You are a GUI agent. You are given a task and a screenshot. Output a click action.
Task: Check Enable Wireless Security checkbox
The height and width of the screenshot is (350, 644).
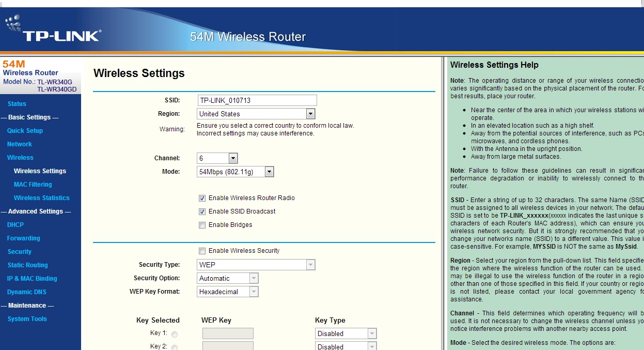[x=202, y=251]
